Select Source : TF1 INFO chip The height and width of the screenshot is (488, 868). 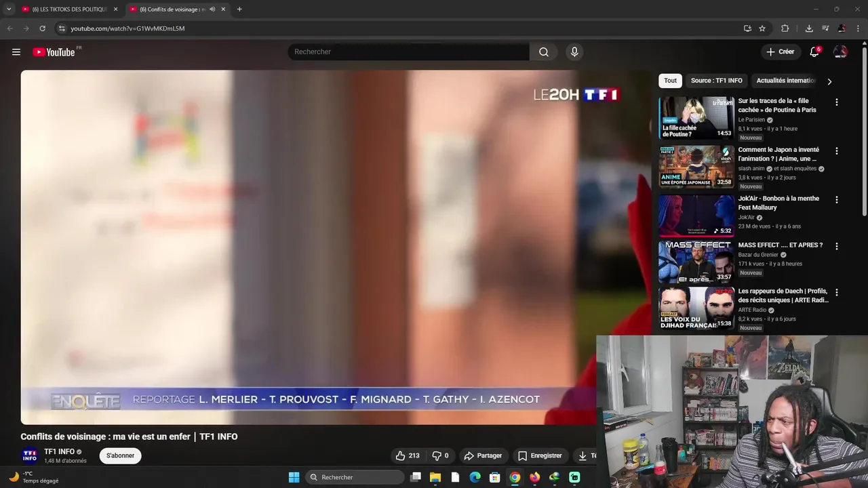(x=716, y=81)
